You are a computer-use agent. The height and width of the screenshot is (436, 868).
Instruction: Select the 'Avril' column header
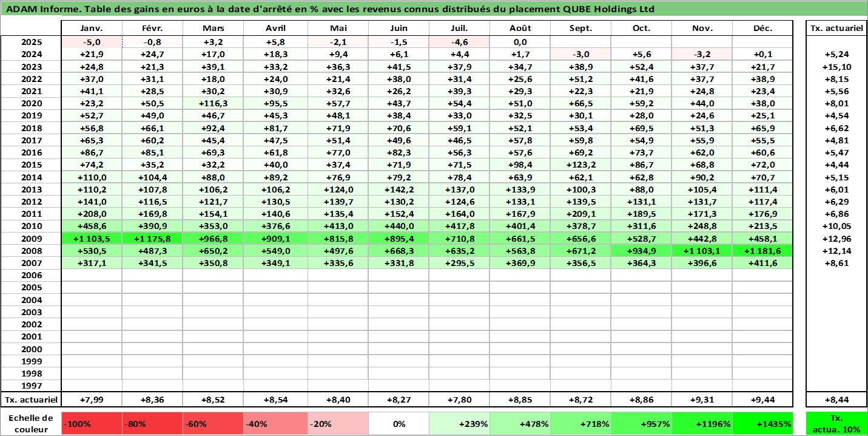275,28
